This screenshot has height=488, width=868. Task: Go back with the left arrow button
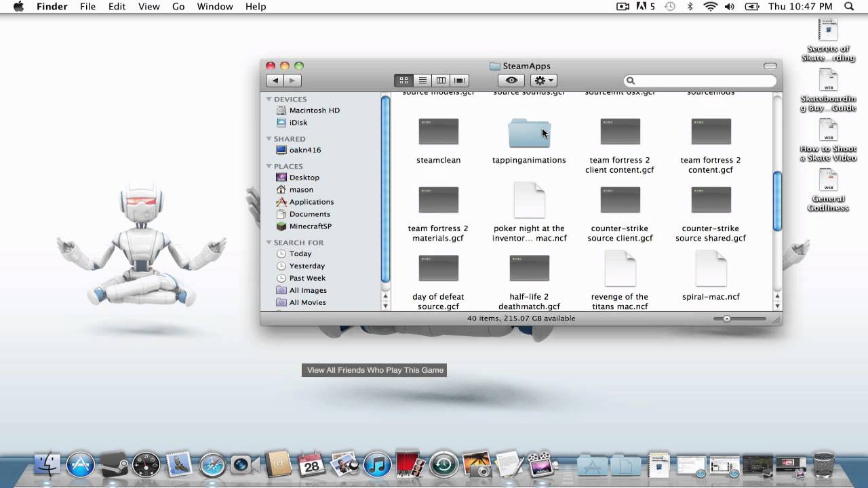[275, 81]
